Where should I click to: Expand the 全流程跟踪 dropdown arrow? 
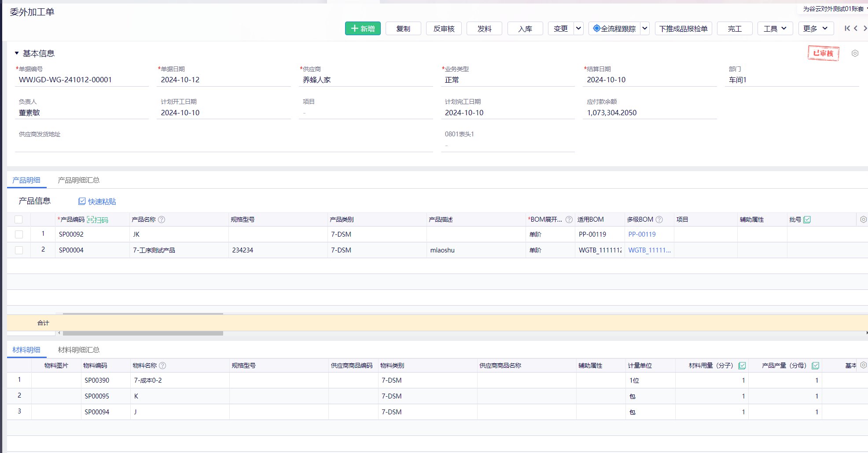645,29
